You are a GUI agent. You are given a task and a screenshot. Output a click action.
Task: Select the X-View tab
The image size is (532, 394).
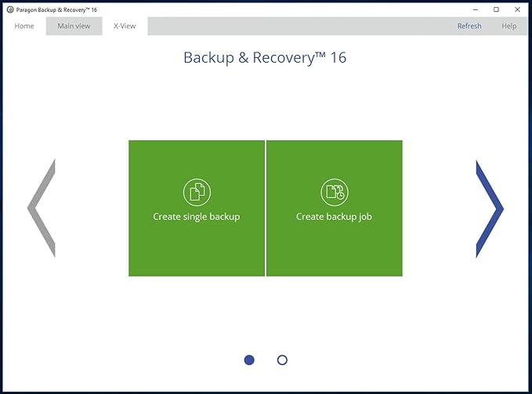125,26
